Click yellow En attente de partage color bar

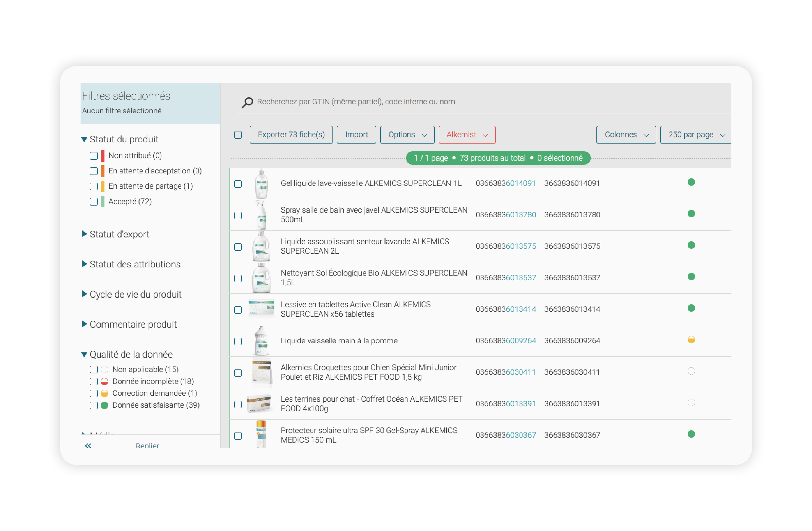point(102,187)
